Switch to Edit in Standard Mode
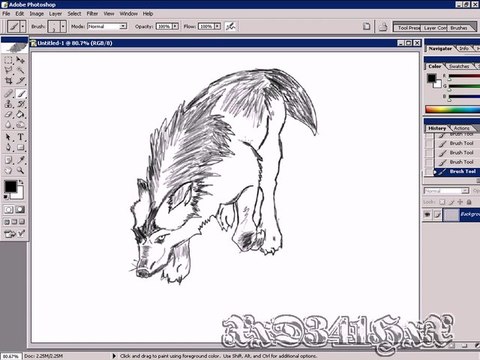 [8, 209]
